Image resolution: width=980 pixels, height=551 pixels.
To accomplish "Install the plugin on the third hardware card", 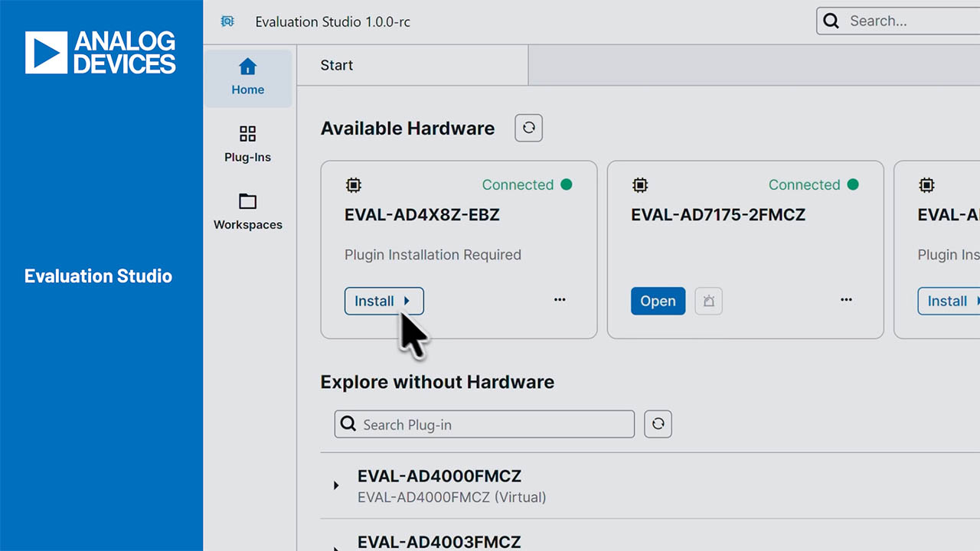I will (949, 301).
